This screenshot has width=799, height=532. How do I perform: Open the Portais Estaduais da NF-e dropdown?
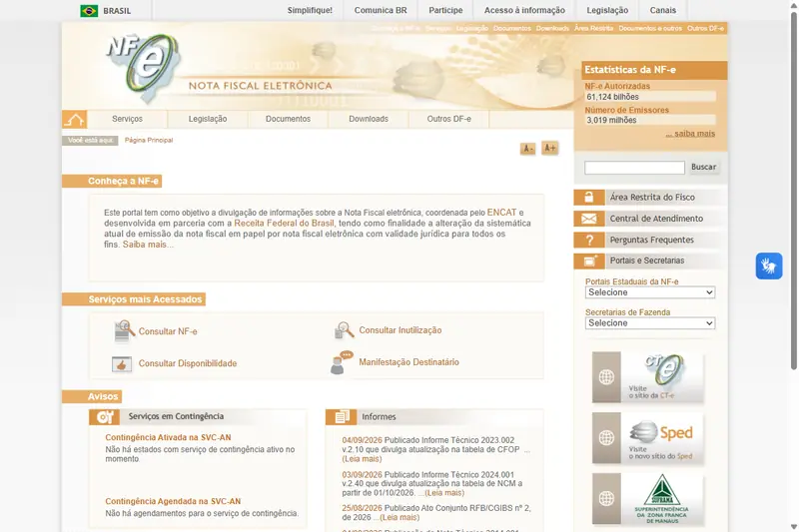(x=650, y=292)
